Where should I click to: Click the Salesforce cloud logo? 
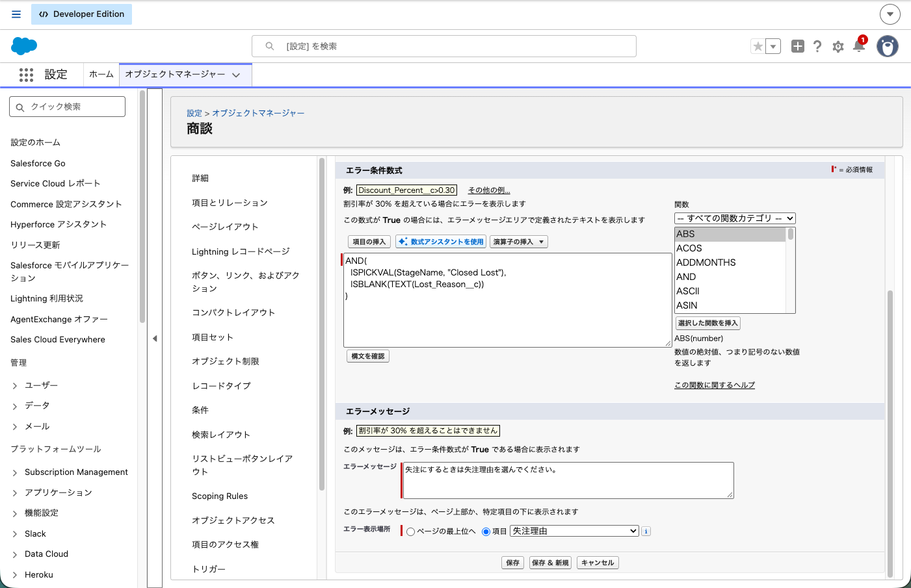coord(24,46)
